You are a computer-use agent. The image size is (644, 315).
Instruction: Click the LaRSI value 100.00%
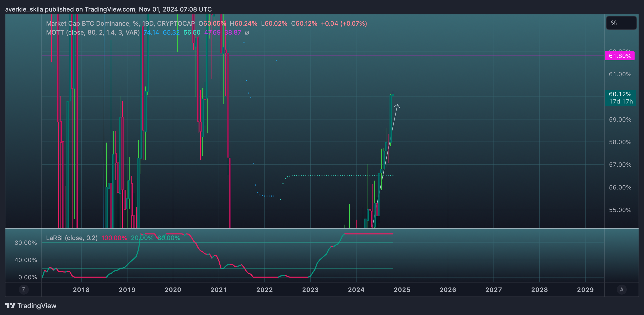click(x=114, y=238)
